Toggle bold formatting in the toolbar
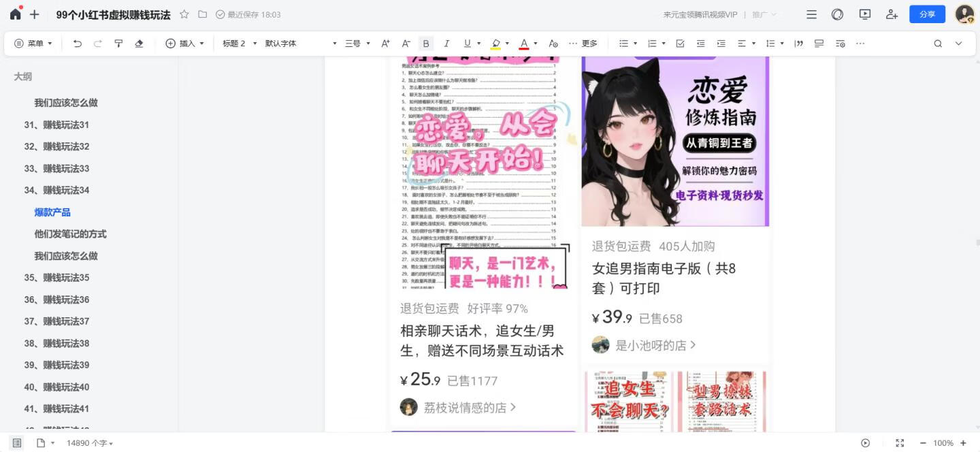 426,43
